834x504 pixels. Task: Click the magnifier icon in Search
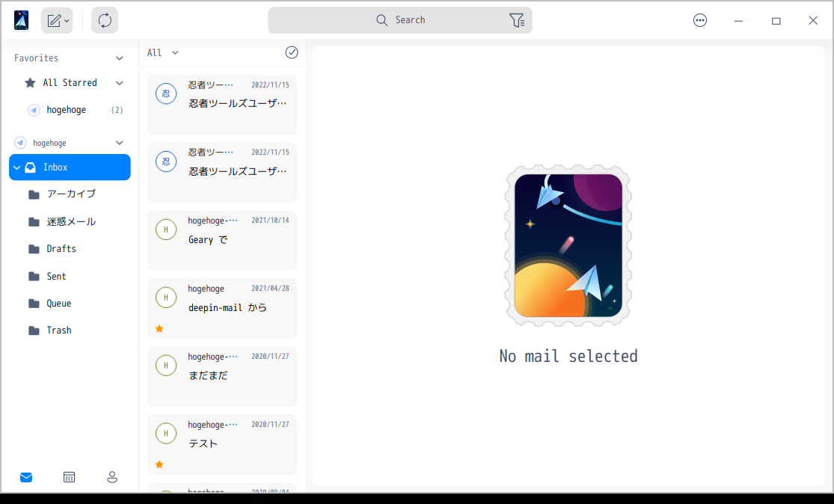[382, 20]
